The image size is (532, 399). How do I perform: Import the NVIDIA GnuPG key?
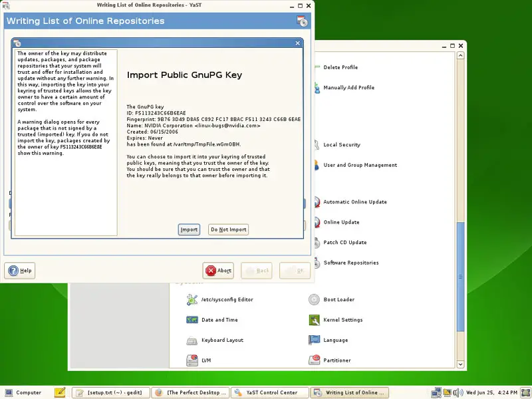(189, 229)
